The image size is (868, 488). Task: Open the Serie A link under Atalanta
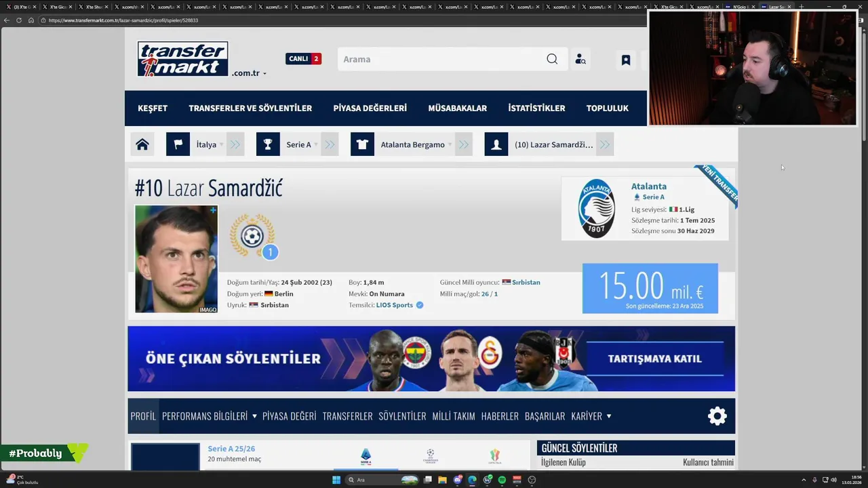coord(654,197)
